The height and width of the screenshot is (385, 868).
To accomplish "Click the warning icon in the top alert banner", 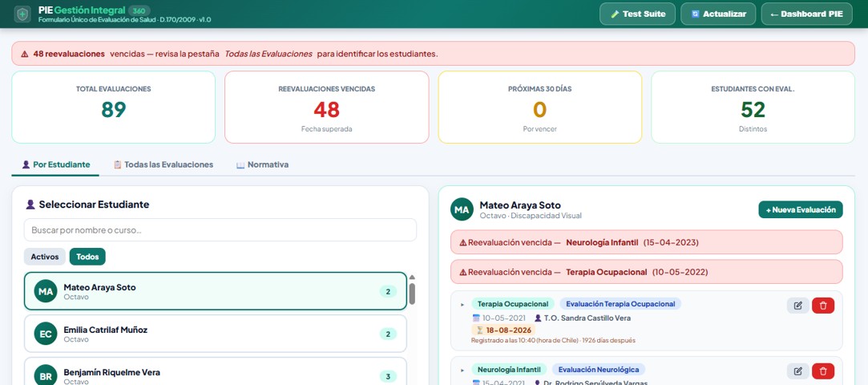I will tap(25, 54).
